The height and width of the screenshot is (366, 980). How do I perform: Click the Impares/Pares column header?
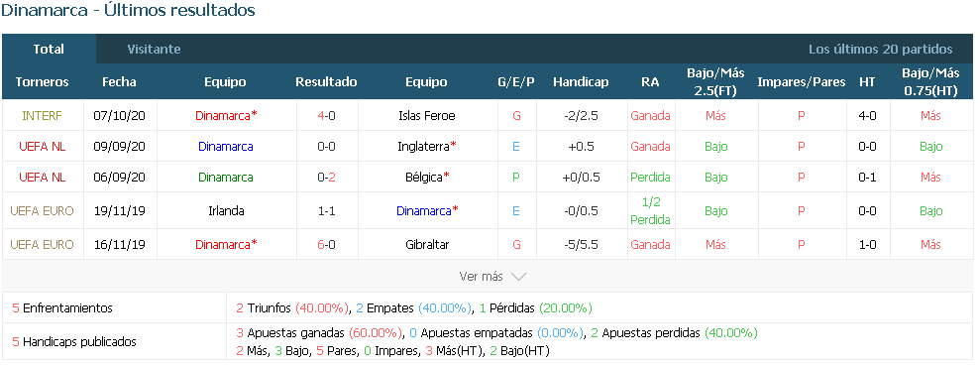pyautogui.click(x=802, y=82)
